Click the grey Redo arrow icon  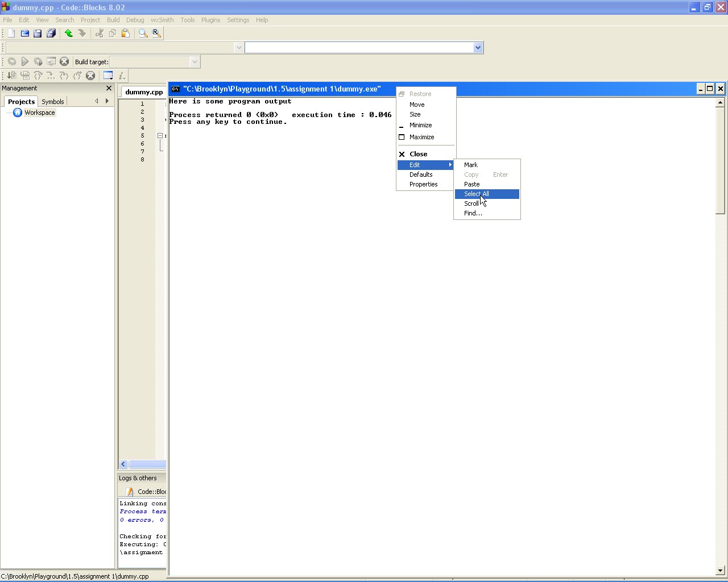click(x=82, y=34)
